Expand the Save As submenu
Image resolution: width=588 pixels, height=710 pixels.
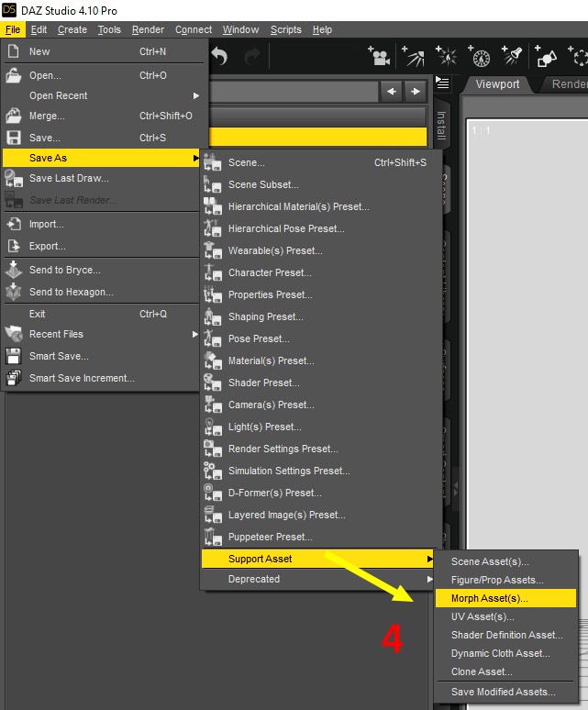102,158
